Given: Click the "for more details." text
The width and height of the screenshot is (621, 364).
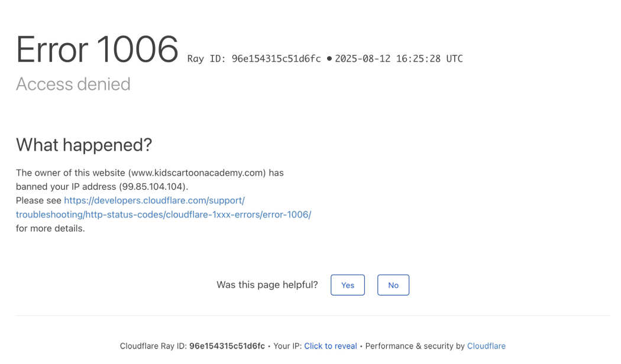Looking at the screenshot, I should pyautogui.click(x=50, y=228).
